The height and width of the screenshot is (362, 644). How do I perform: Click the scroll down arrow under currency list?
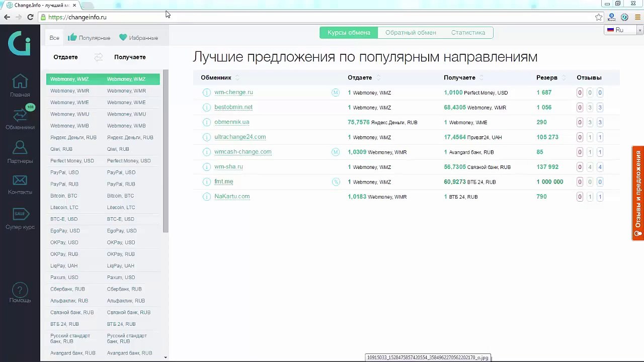166,357
